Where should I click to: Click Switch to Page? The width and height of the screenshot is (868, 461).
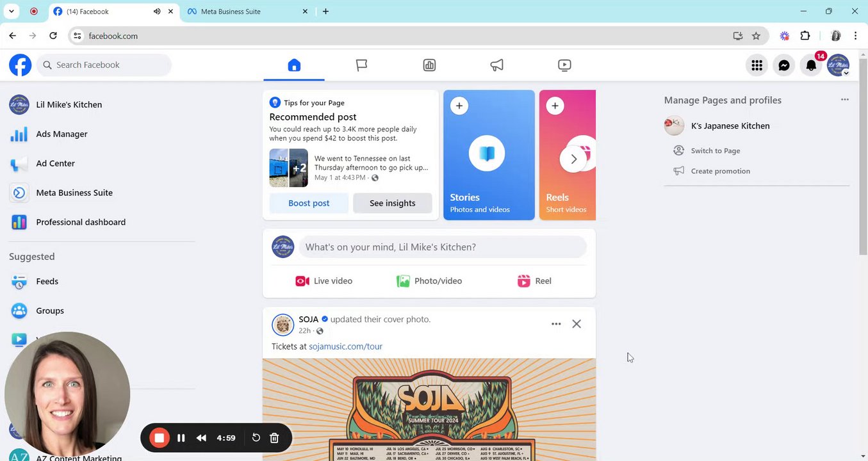click(715, 150)
